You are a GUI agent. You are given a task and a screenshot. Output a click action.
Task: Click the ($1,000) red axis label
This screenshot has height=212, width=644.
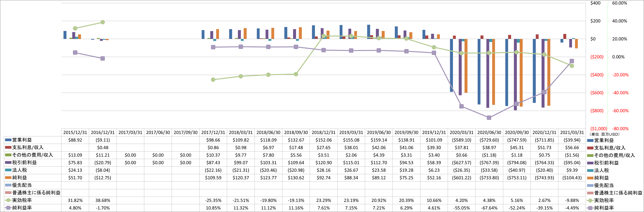pyautogui.click(x=599, y=129)
